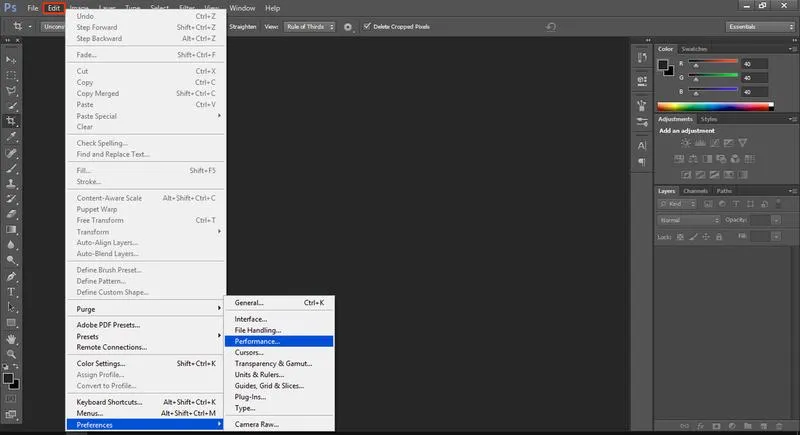This screenshot has height=435, width=800.
Task: Select the Zoom tool
Action: [11, 353]
